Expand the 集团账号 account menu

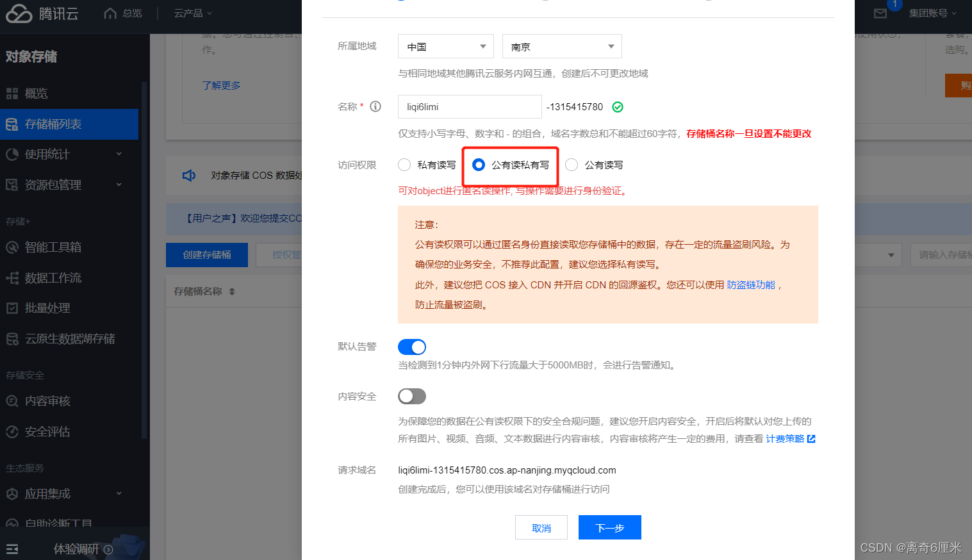coord(933,13)
